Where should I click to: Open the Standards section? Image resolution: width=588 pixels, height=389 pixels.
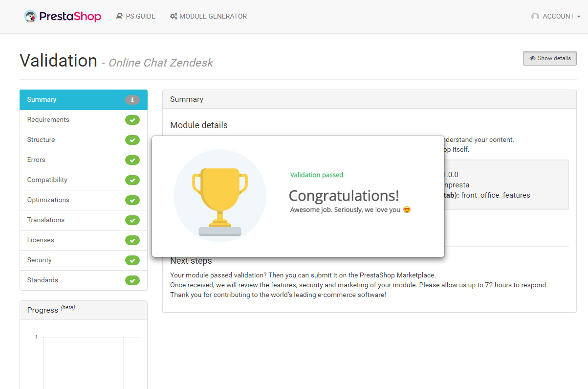click(x=84, y=280)
